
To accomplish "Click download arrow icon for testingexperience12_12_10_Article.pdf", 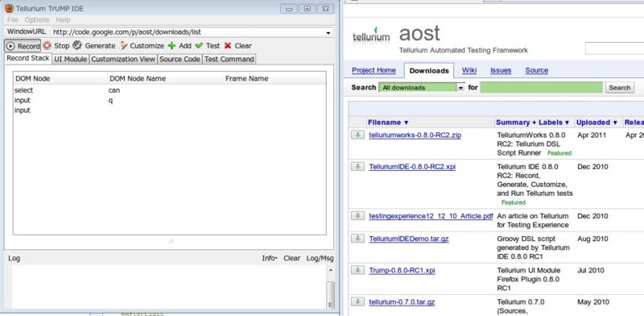I will tap(357, 215).
